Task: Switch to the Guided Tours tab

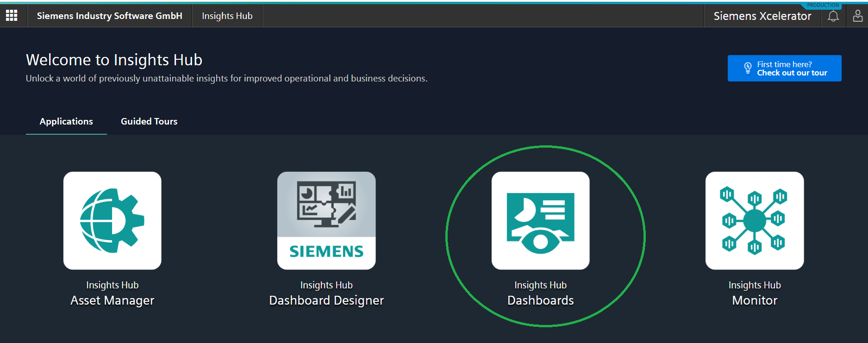Action: click(149, 121)
